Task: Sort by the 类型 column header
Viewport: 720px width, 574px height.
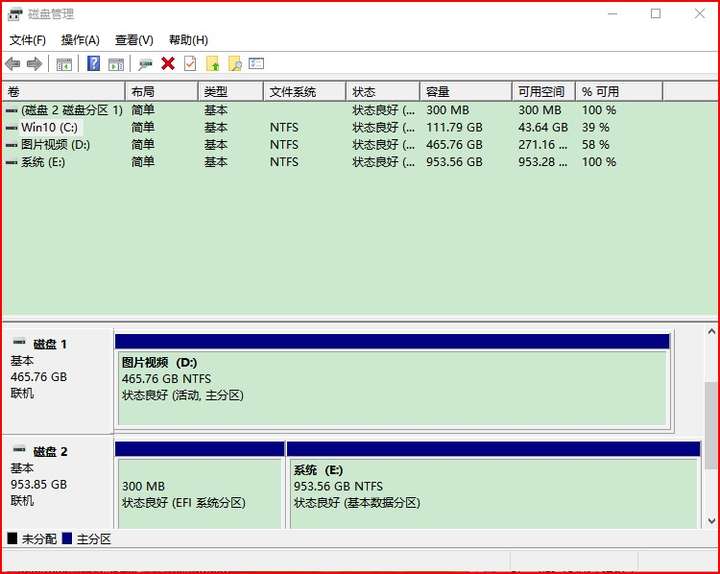Action: pos(231,92)
